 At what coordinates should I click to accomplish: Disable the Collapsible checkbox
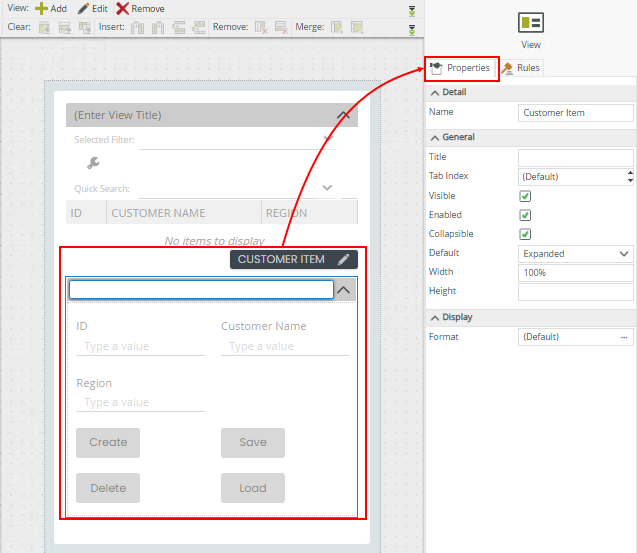(x=525, y=234)
